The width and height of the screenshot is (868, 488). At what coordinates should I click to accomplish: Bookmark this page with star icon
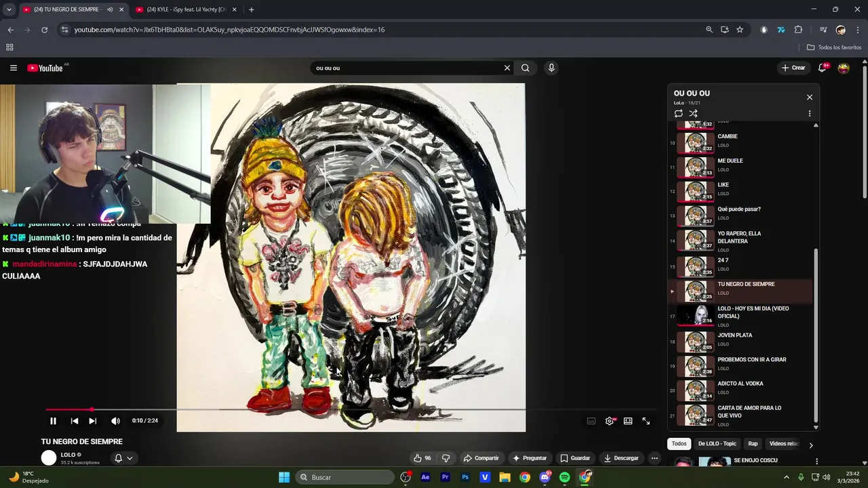740,30
